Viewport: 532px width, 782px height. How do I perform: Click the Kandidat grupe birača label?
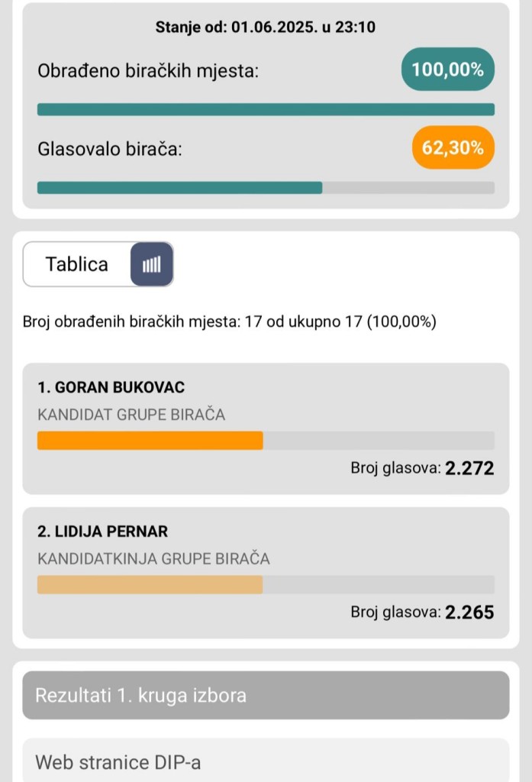[131, 415]
